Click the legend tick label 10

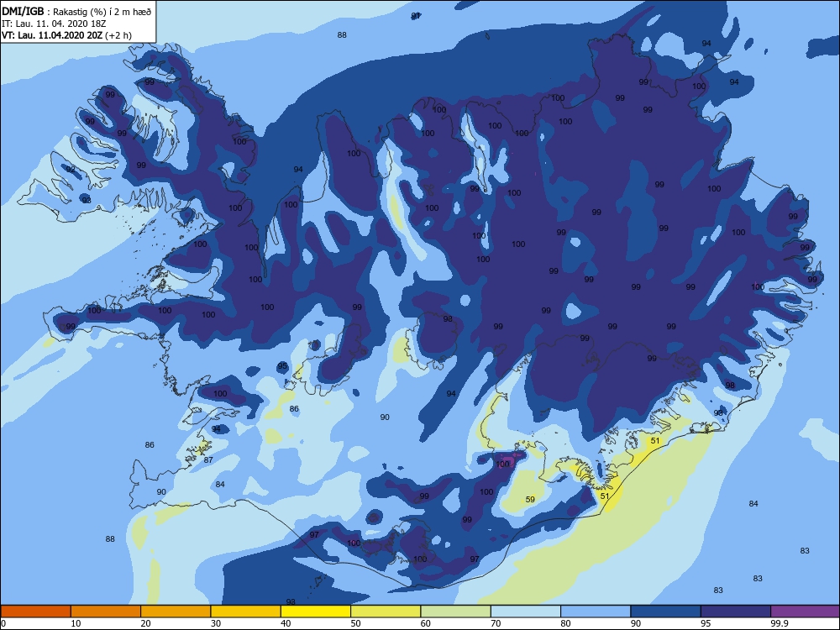tap(76, 623)
